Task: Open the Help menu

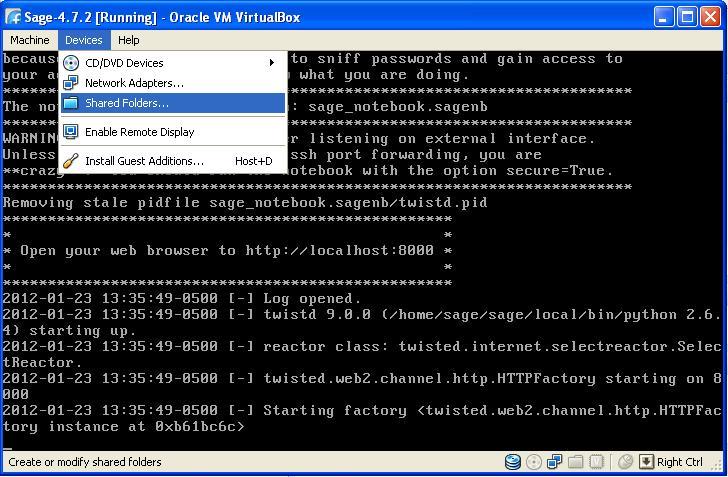Action: (x=128, y=40)
